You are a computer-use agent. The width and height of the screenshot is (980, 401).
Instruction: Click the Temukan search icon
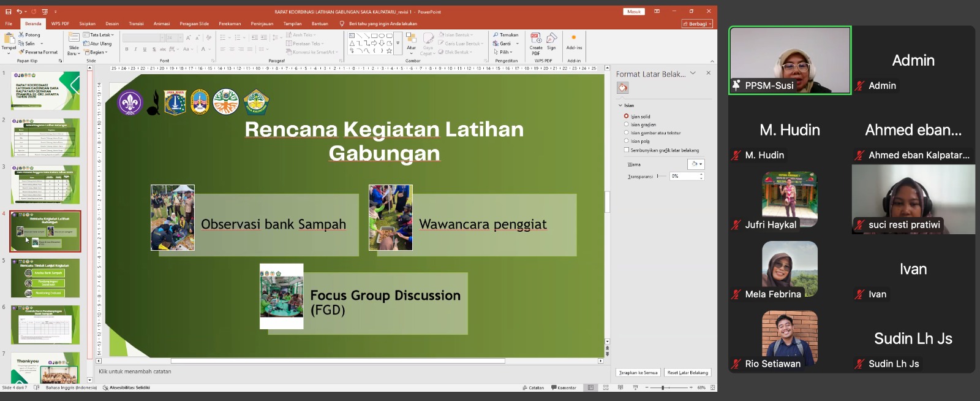pyautogui.click(x=496, y=35)
